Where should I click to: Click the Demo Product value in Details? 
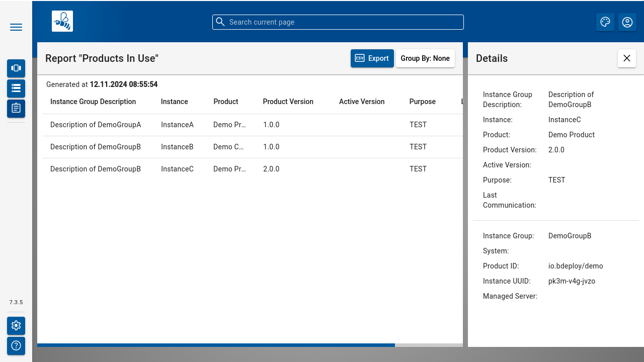click(572, 135)
